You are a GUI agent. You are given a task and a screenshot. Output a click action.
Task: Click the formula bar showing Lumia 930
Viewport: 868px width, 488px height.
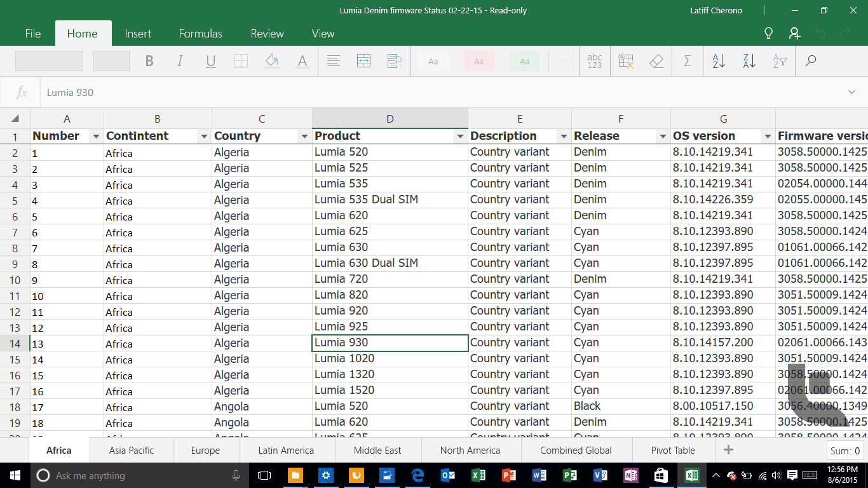(x=438, y=93)
